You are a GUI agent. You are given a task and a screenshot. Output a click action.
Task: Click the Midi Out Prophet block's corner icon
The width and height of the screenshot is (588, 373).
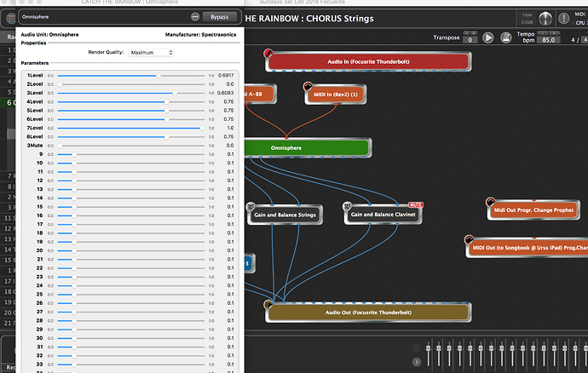490,202
